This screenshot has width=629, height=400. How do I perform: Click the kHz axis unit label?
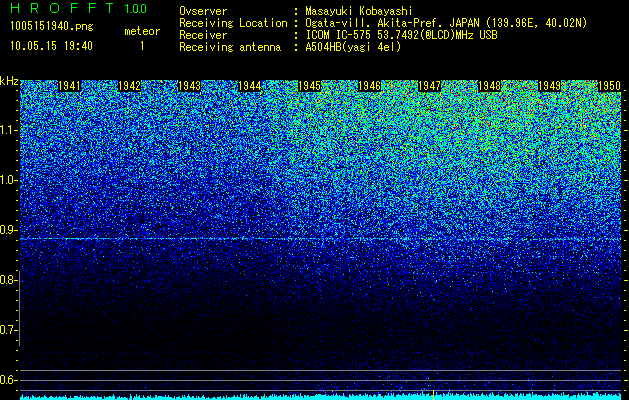(x=9, y=81)
